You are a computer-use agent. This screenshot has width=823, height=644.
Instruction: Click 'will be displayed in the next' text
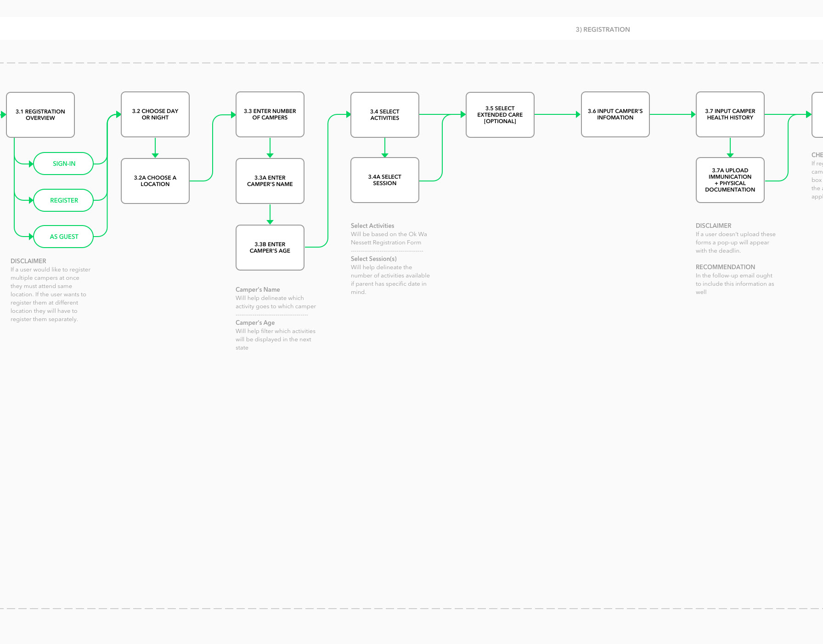[x=273, y=339]
